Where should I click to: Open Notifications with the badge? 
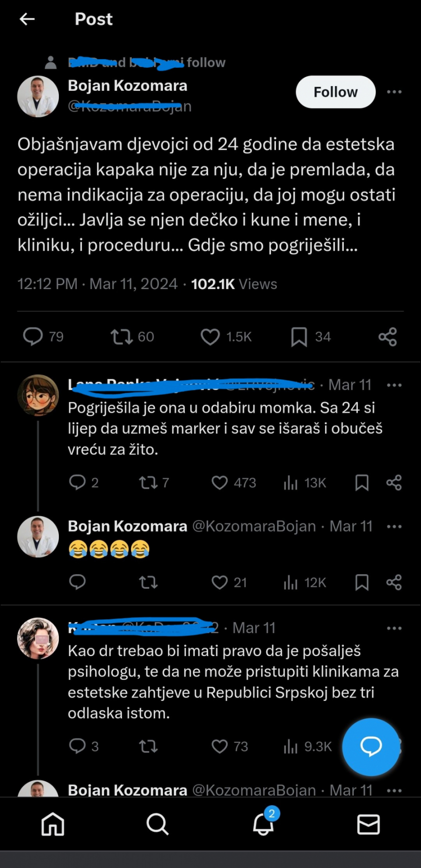pyautogui.click(x=263, y=824)
